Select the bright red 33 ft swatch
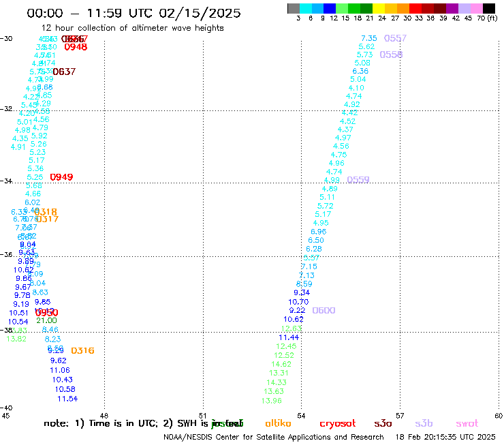The width and height of the screenshot is (504, 443). tap(415, 8)
